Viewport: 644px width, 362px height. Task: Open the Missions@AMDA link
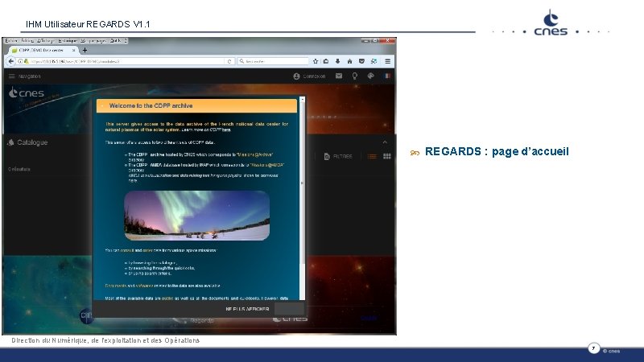pos(267,165)
